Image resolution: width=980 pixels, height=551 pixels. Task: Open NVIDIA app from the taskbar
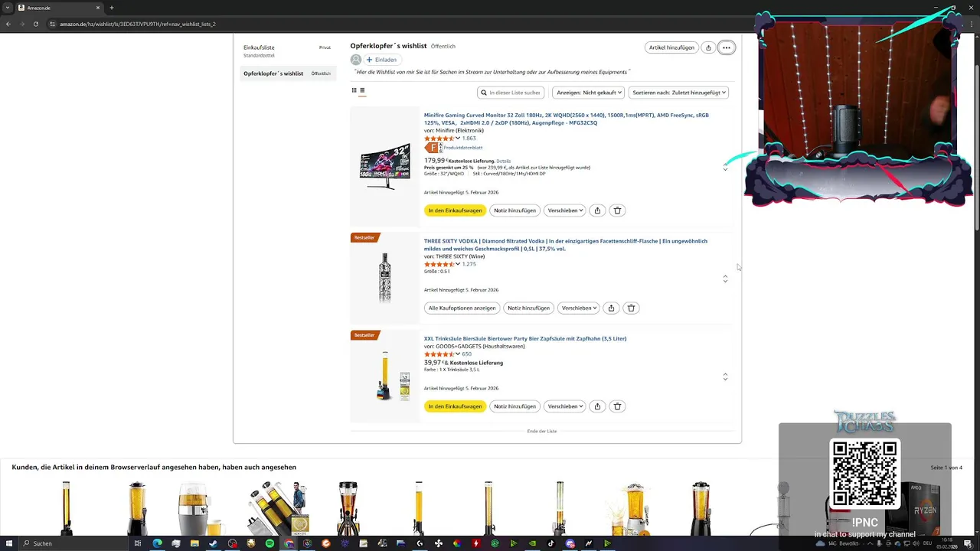532,543
